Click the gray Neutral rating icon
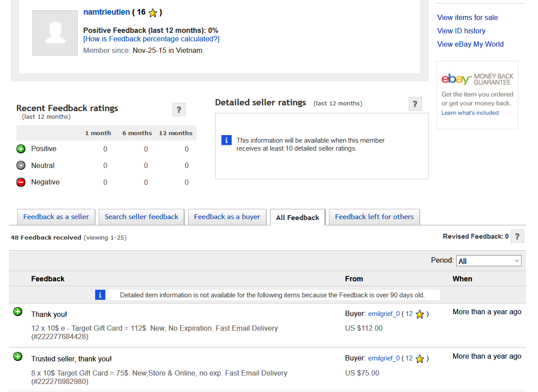The height and width of the screenshot is (392, 538). point(21,165)
